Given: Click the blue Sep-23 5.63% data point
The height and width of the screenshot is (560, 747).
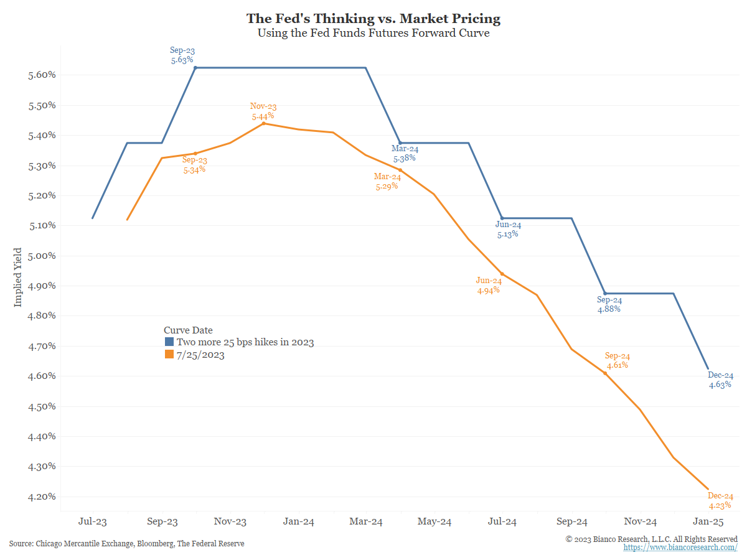Looking at the screenshot, I should pos(195,67).
